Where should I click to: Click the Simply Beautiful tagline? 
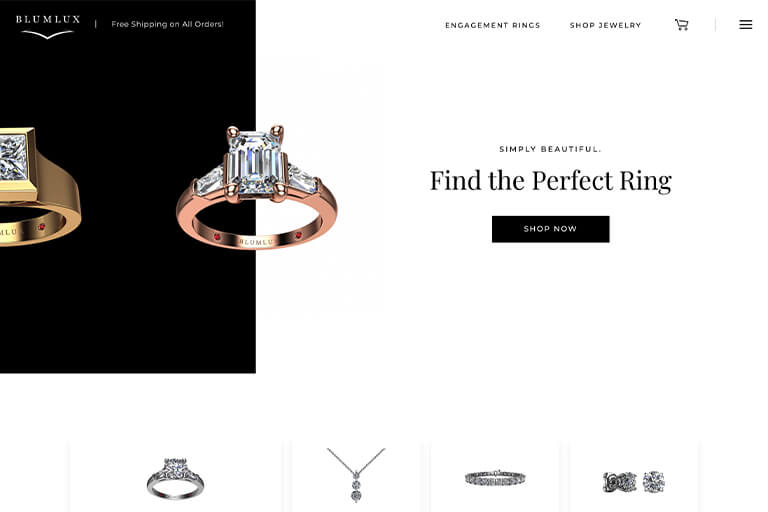[550, 149]
